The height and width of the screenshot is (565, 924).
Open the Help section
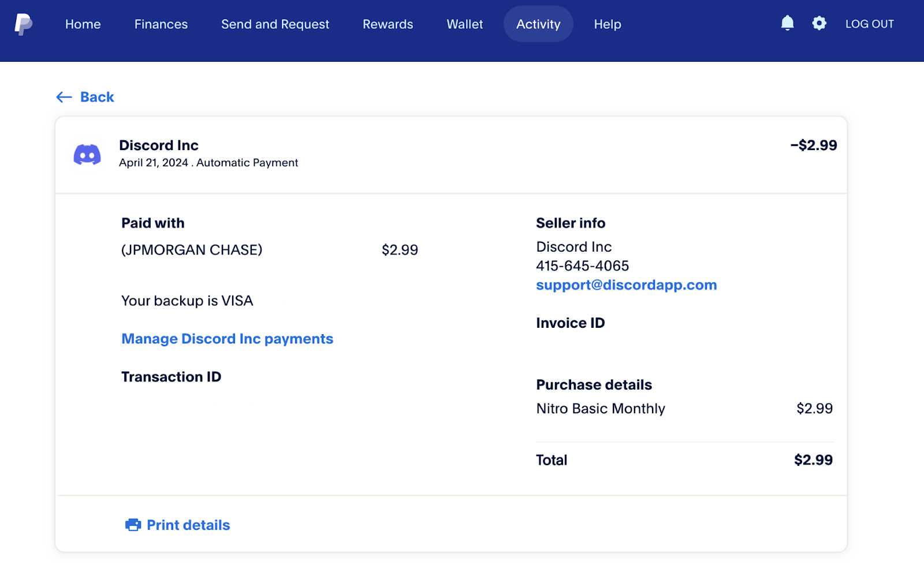point(608,24)
